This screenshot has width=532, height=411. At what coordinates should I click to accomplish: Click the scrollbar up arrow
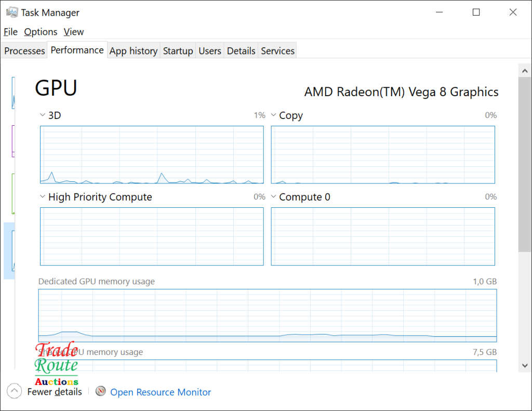[524, 70]
